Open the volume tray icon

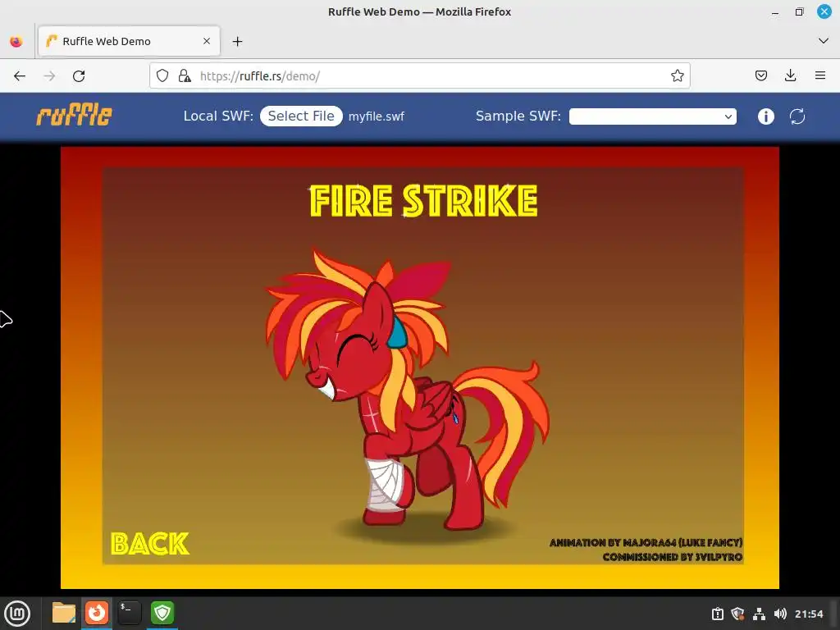(x=780, y=614)
